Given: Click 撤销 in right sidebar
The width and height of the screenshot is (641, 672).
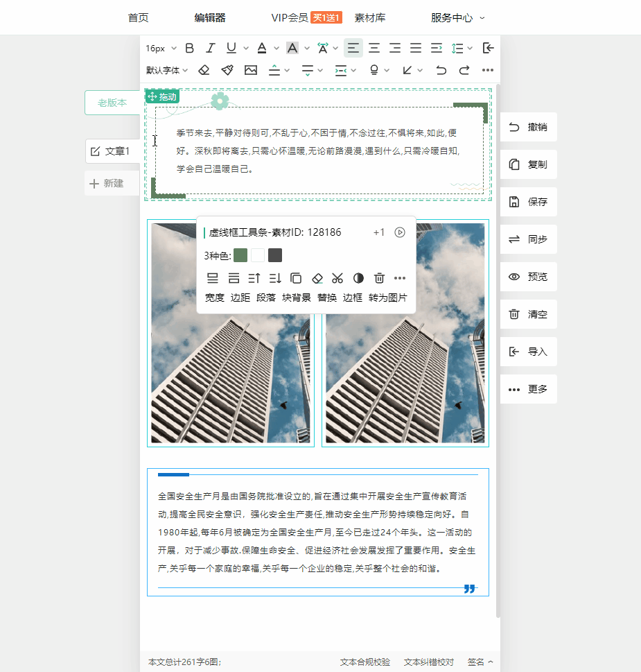Looking at the screenshot, I should 528,127.
